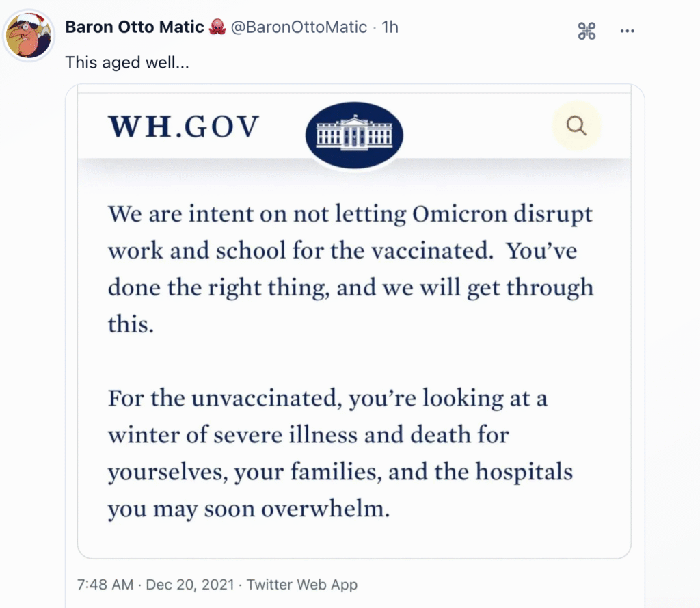Click the WH.GOV wordmark
700x608 pixels.
184,126
